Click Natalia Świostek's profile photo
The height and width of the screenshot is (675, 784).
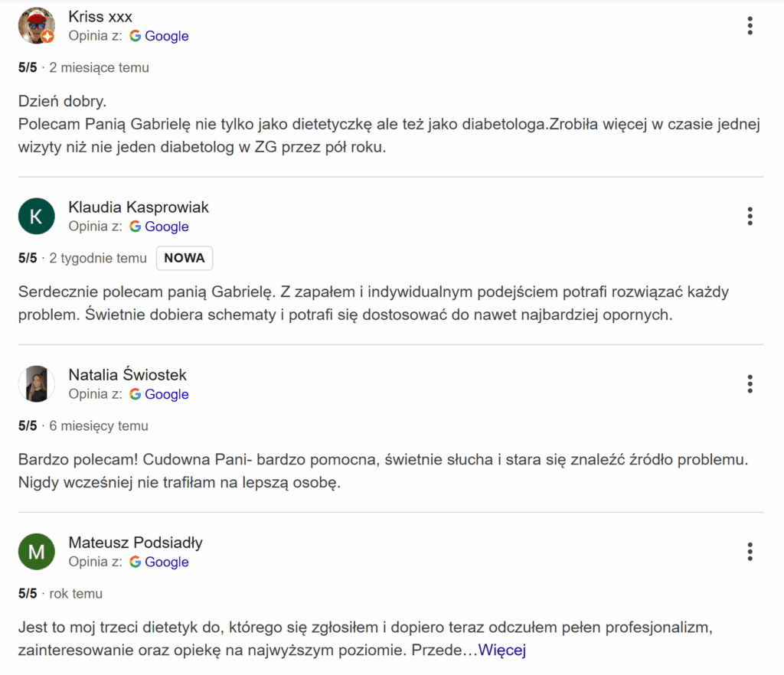(36, 384)
